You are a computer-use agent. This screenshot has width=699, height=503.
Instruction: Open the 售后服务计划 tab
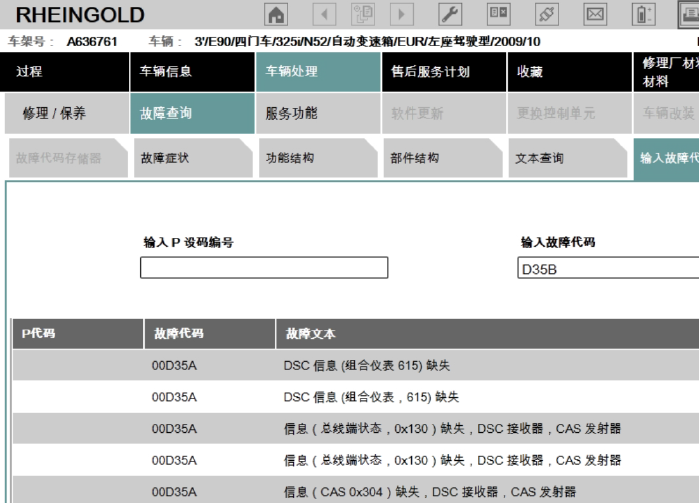(x=444, y=72)
